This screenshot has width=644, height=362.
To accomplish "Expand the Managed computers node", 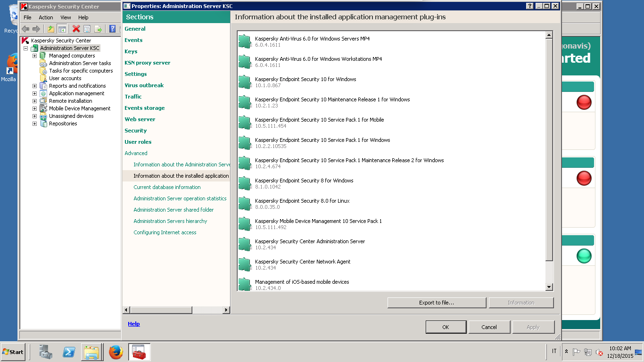I will (34, 56).
